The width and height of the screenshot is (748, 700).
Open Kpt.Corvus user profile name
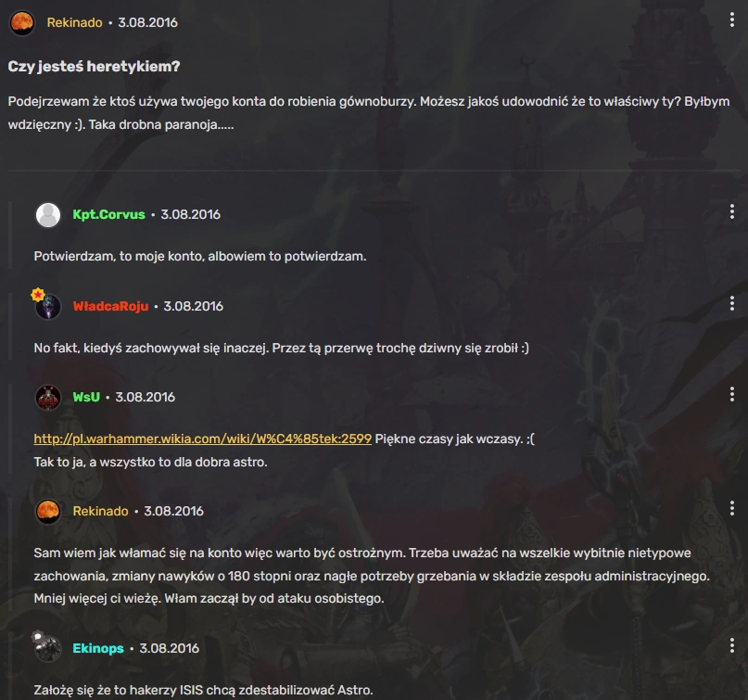tap(108, 214)
